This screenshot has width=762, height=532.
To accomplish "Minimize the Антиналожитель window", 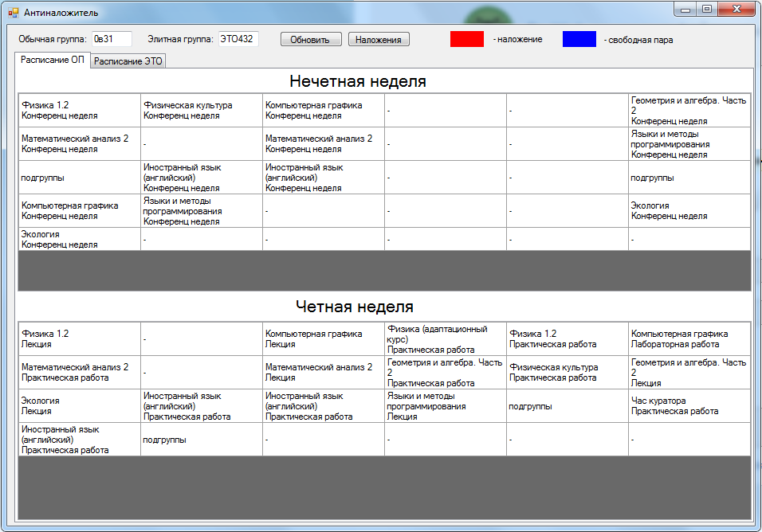I will pos(685,10).
